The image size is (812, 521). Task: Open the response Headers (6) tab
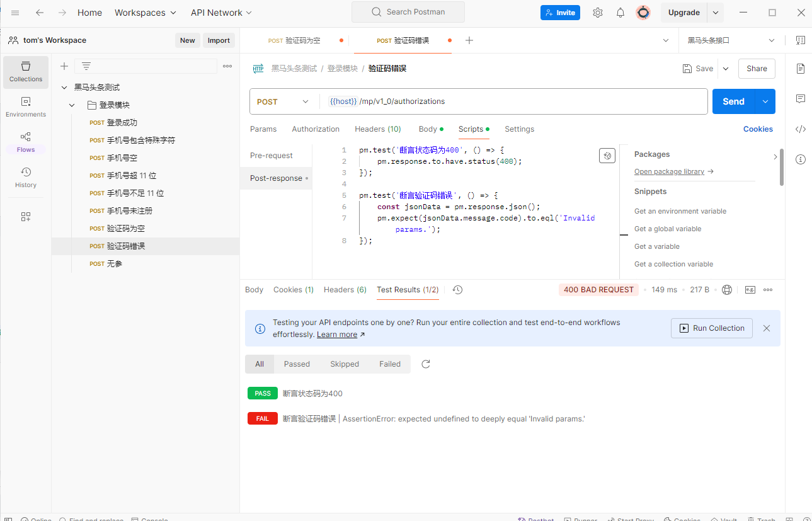point(345,290)
